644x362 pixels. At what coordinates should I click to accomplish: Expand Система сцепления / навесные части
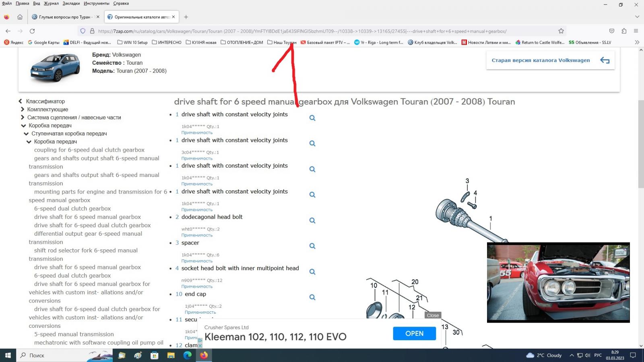[23, 117]
